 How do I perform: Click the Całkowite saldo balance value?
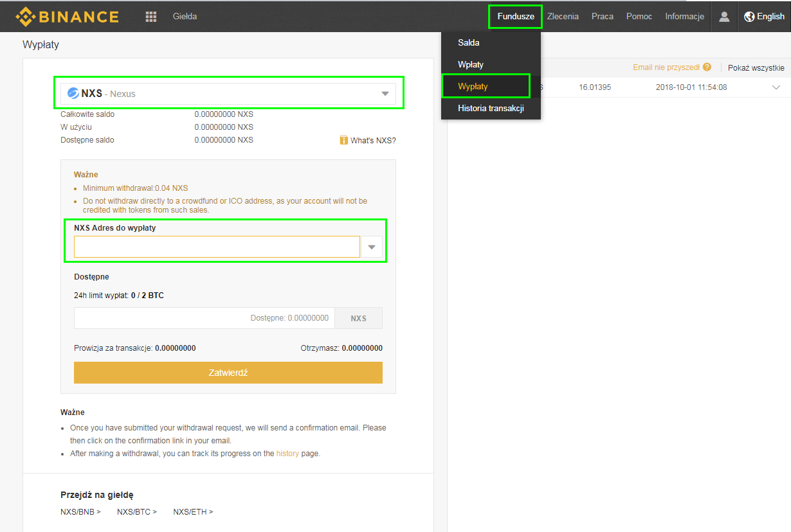(x=224, y=114)
